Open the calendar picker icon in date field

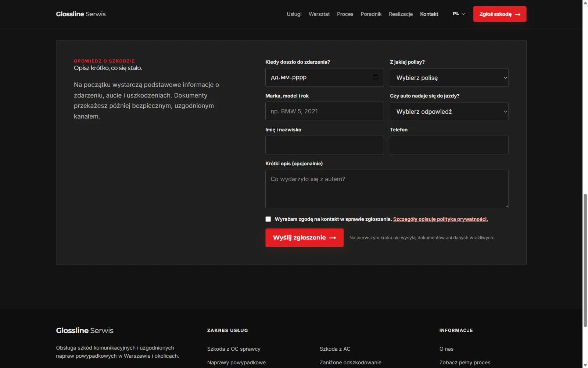[375, 77]
